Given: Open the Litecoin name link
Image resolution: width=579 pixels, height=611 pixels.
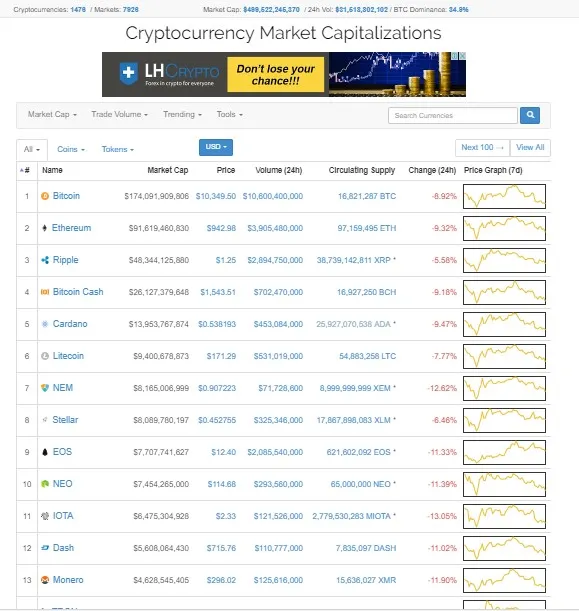Looking at the screenshot, I should pos(68,356).
